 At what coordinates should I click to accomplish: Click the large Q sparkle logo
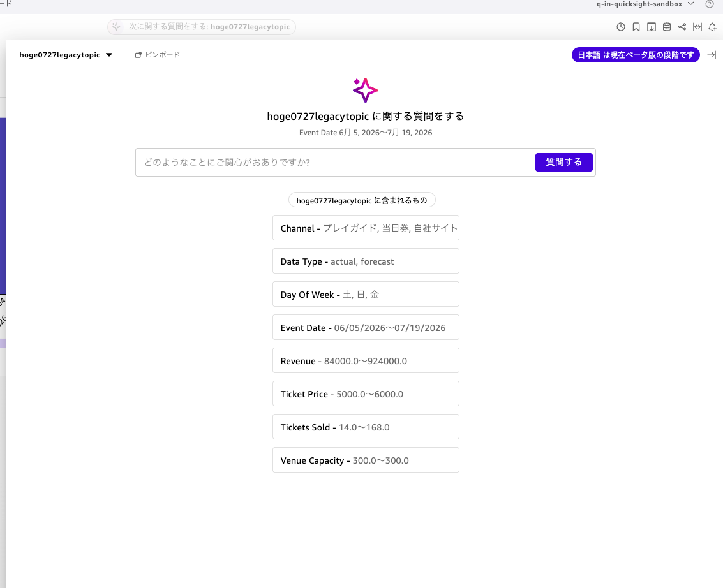point(365,90)
